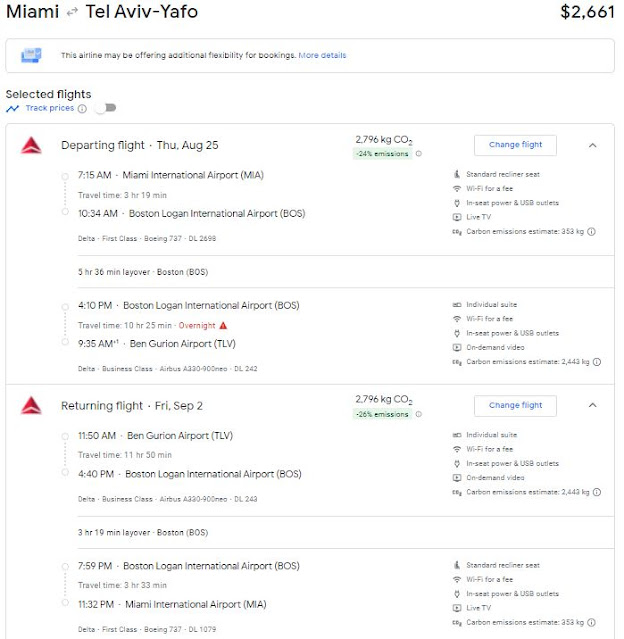
Task: Click 'Miami International Airport (MIA)' 7:15 AM departure
Action: [x=193, y=175]
